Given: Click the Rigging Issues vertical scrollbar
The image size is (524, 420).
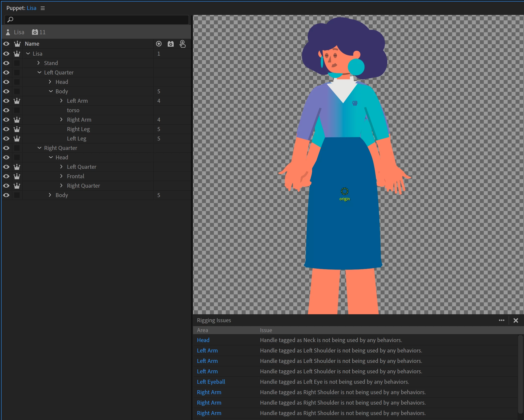Looking at the screenshot, I should (x=520, y=374).
